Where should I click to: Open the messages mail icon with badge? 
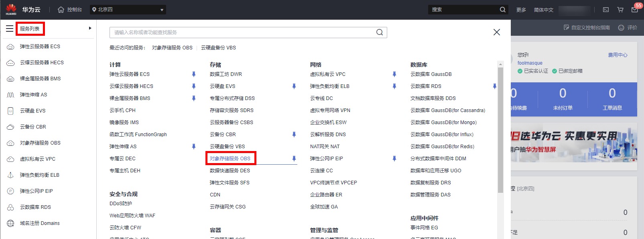coord(634,10)
